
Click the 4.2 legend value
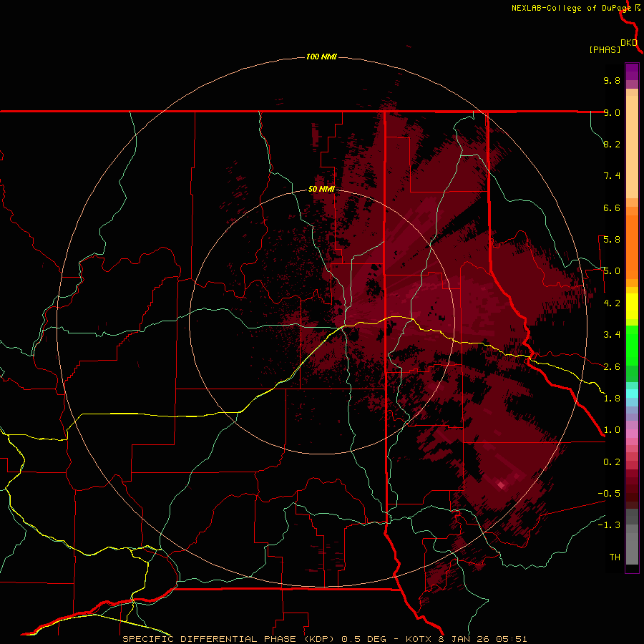click(x=612, y=303)
